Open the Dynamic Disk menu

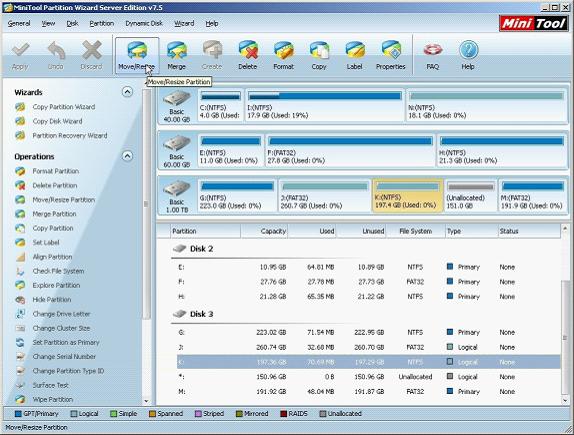pos(144,23)
